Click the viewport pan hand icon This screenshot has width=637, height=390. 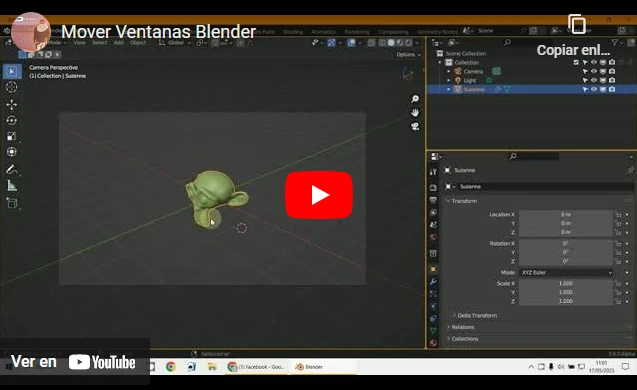[415, 113]
